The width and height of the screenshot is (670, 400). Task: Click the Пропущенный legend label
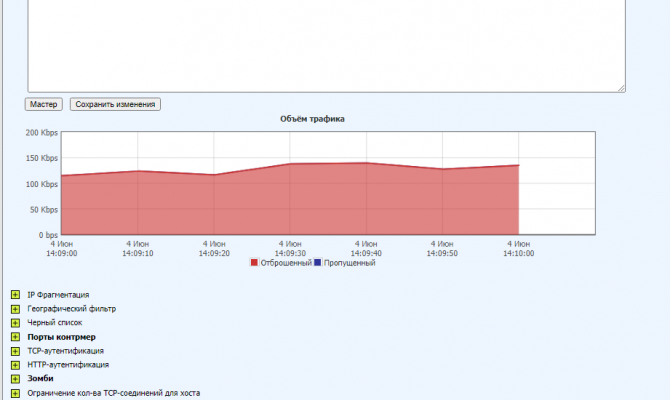click(350, 263)
